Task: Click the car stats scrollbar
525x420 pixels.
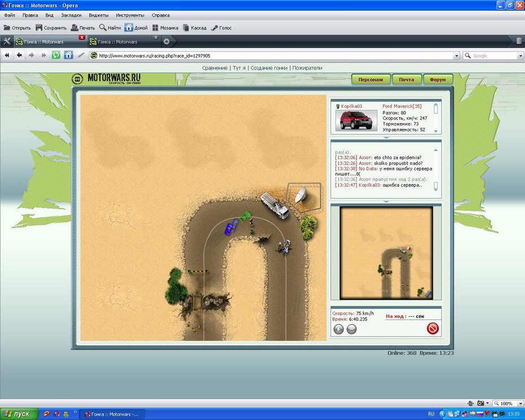Action: point(436,118)
